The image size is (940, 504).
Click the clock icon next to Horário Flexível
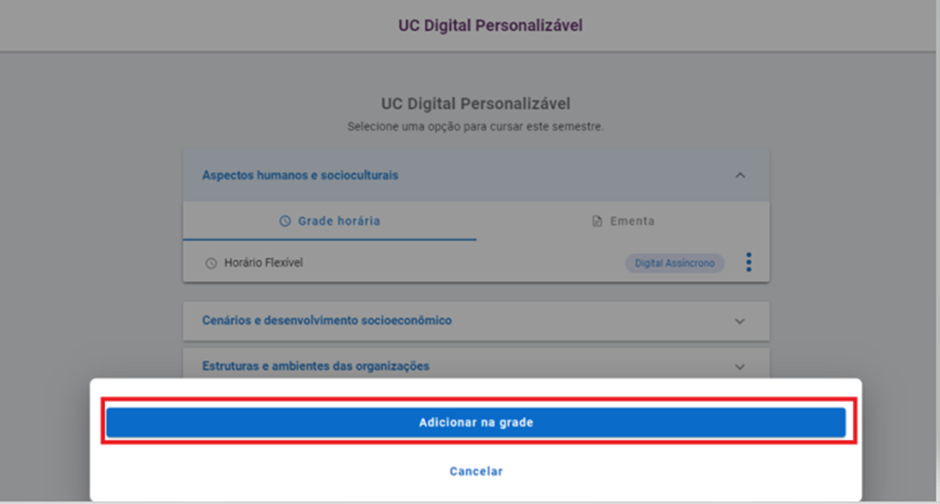coord(211,263)
